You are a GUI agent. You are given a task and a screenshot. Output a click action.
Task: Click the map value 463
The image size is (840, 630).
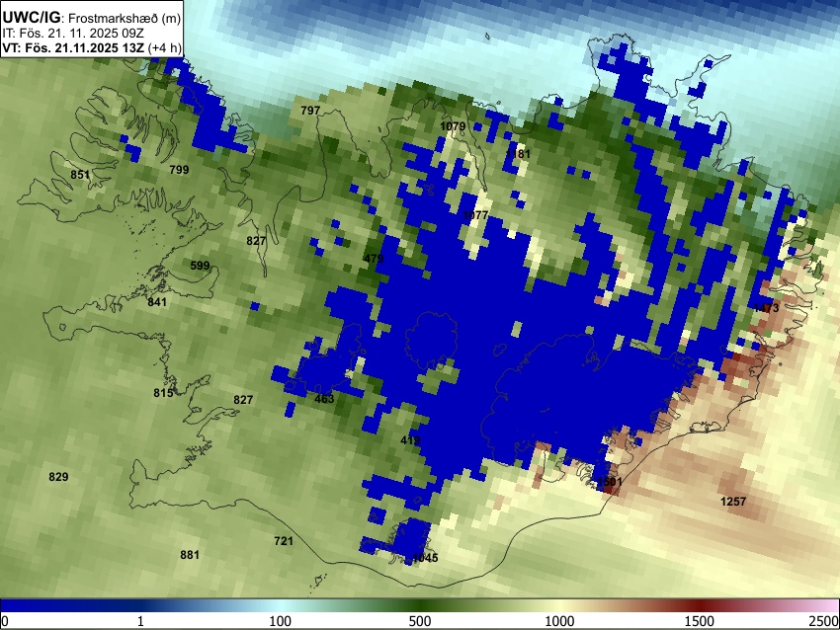[x=324, y=399]
